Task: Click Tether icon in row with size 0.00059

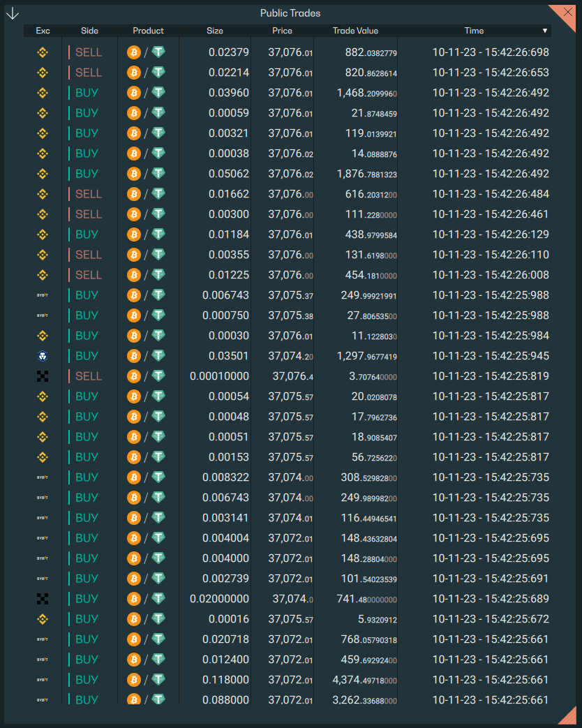Action: point(158,113)
